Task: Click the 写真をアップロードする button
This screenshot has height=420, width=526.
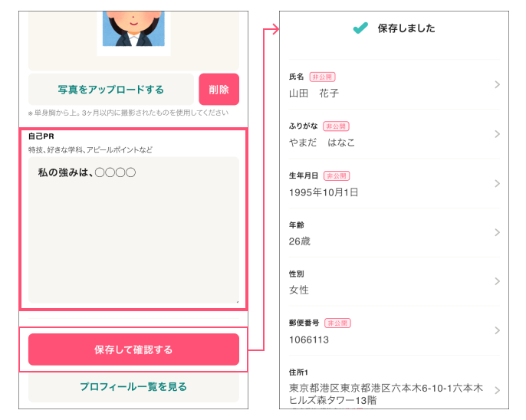Action: pyautogui.click(x=111, y=90)
